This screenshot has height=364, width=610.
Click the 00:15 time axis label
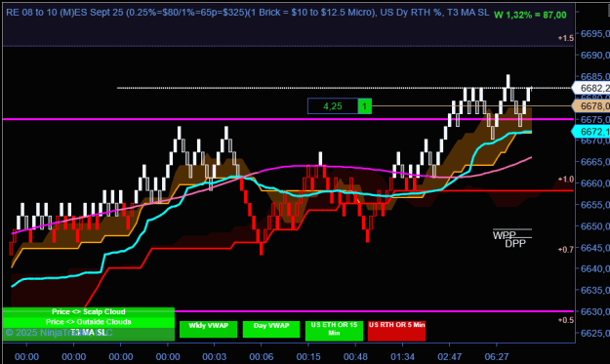tap(308, 356)
